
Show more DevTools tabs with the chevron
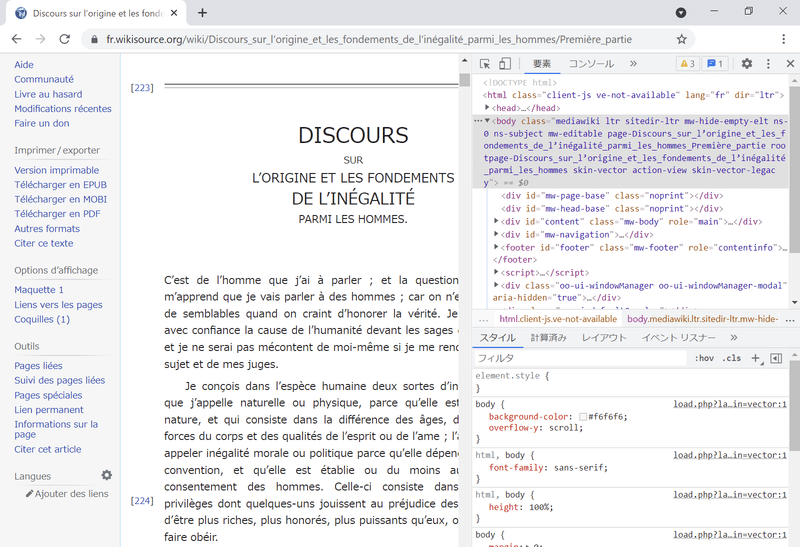pyautogui.click(x=633, y=64)
